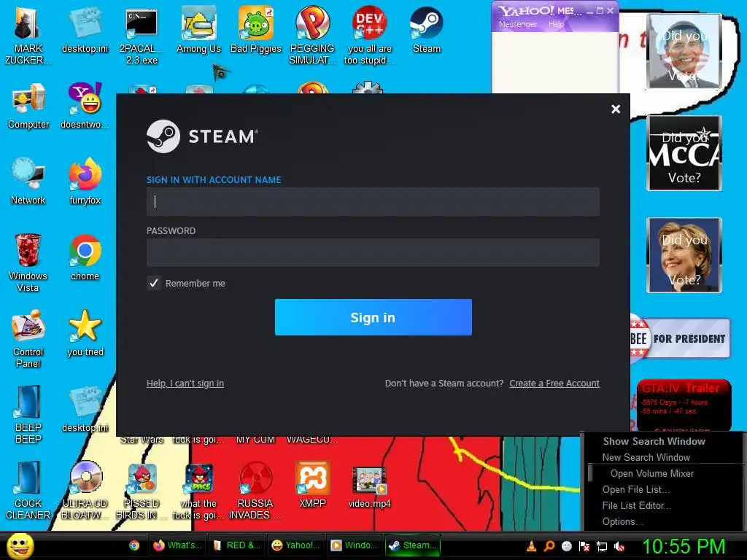Image resolution: width=747 pixels, height=560 pixels.
Task: Choose File List Editor... menu entry
Action: tap(636, 506)
